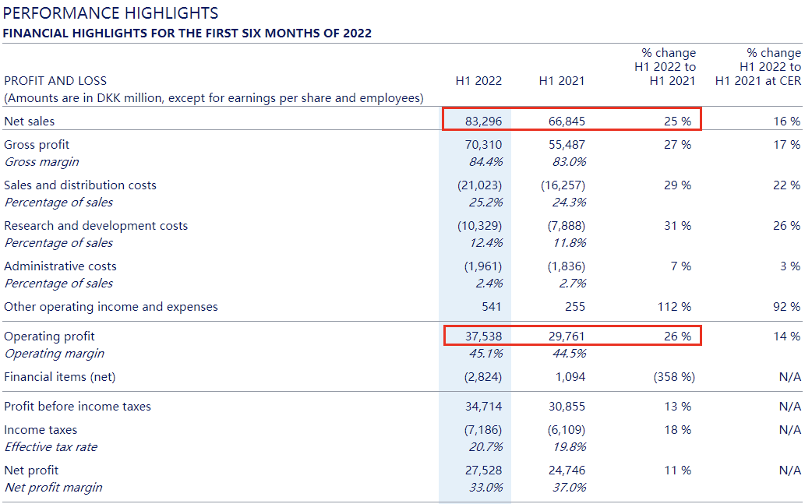Select Net sales value 83,296
The height and width of the screenshot is (504, 812).
tap(483, 121)
